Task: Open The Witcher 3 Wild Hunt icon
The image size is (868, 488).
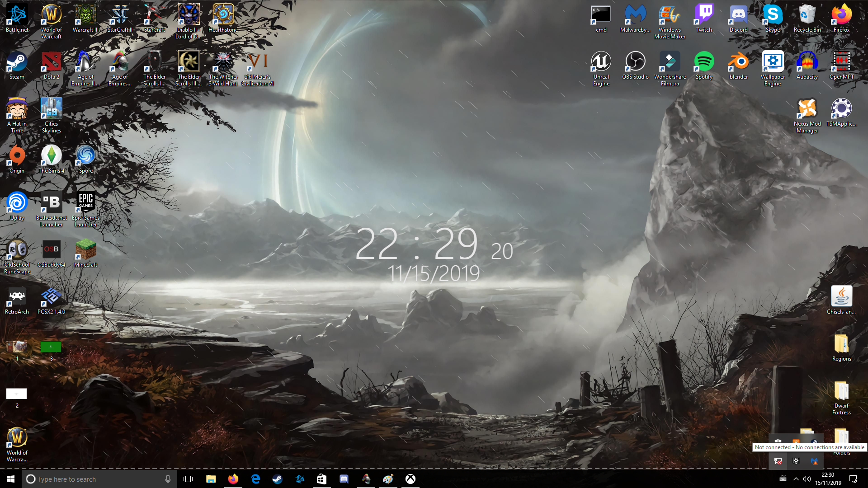Action: (223, 69)
